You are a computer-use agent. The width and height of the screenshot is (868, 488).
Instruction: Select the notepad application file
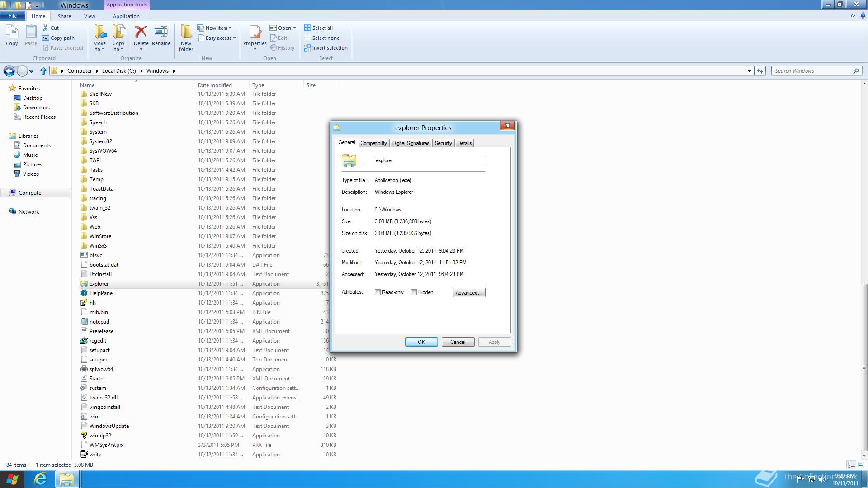[99, 322]
